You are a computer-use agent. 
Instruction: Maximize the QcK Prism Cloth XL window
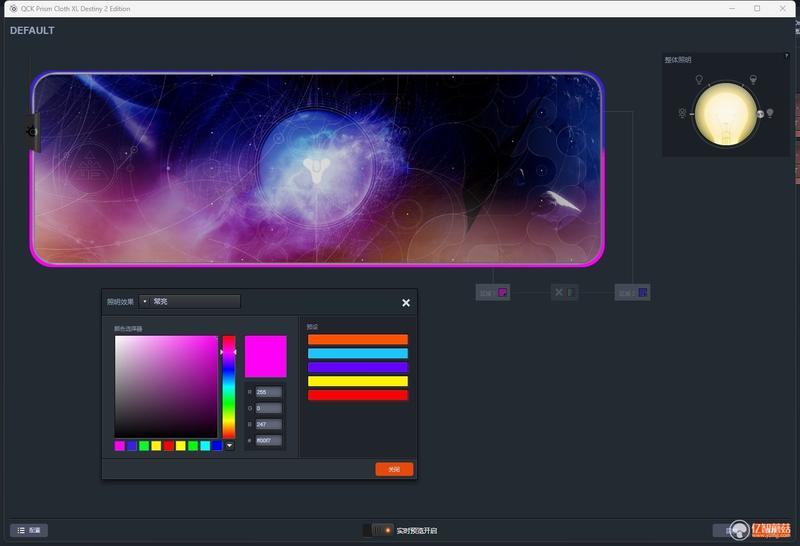[757, 9]
